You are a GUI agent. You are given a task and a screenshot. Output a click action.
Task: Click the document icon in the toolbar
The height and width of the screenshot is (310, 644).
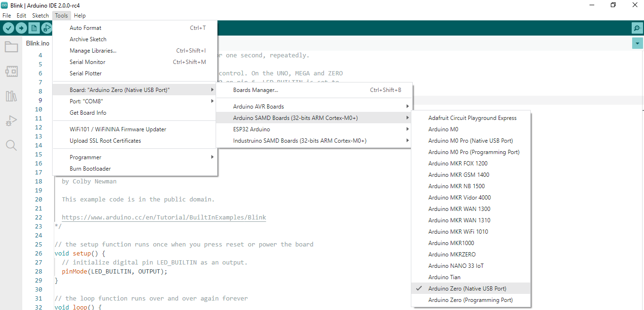click(x=34, y=28)
